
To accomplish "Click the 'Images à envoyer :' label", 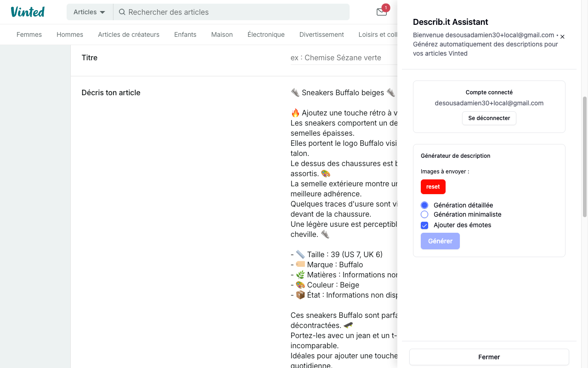I will click(x=445, y=172).
